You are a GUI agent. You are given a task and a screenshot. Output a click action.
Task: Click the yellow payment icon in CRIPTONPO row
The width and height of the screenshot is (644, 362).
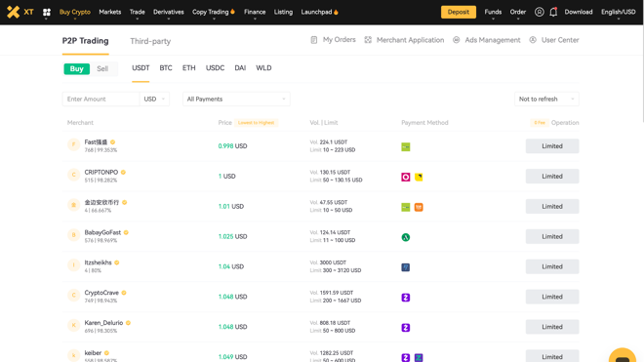[x=419, y=177]
